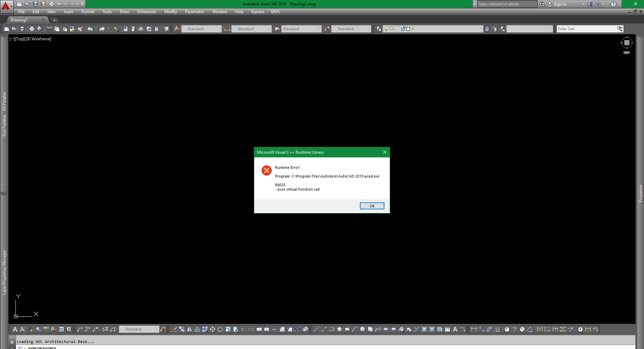Open the Text Style dropdown showing Standard
Screen dimensions: 644x349
[202, 29]
